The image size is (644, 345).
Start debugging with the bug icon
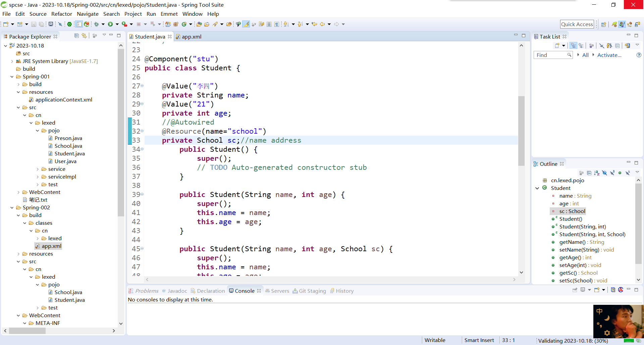96,24
